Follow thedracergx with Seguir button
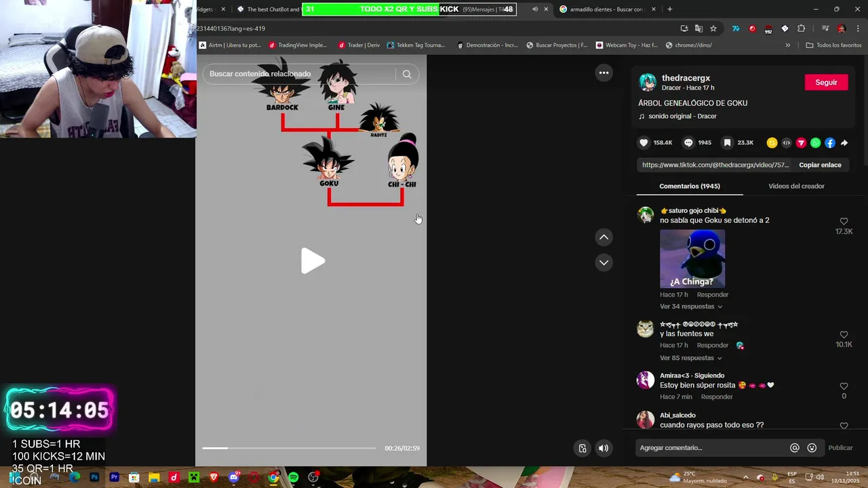The width and height of the screenshot is (868, 488). point(826,82)
